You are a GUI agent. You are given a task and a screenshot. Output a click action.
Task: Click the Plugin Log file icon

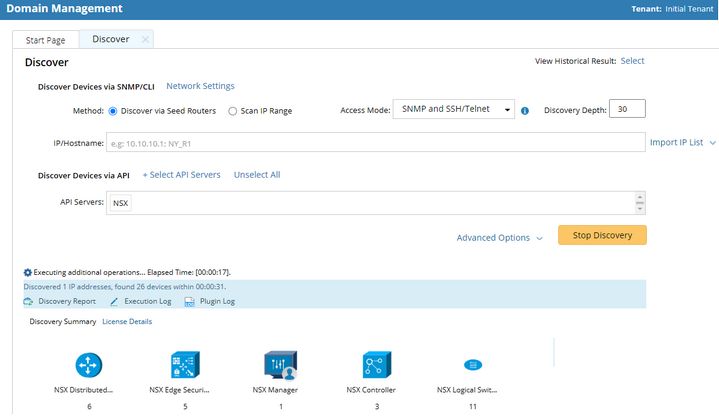tap(189, 302)
